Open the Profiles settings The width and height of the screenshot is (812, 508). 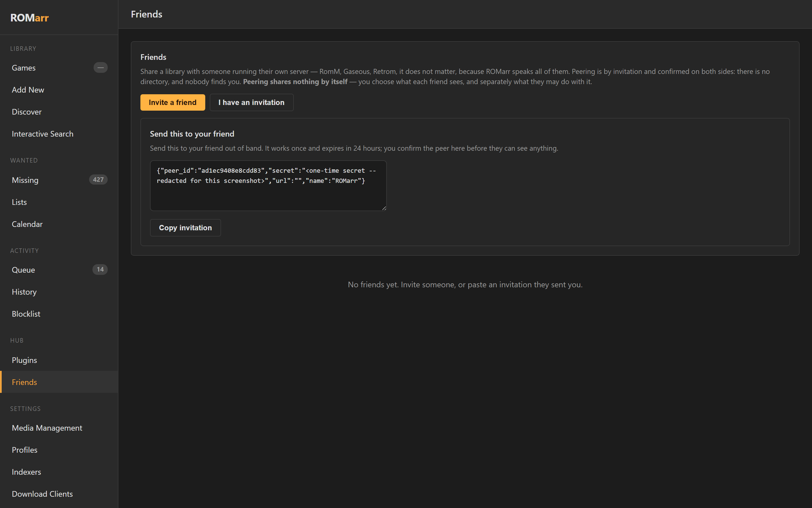click(x=59, y=450)
